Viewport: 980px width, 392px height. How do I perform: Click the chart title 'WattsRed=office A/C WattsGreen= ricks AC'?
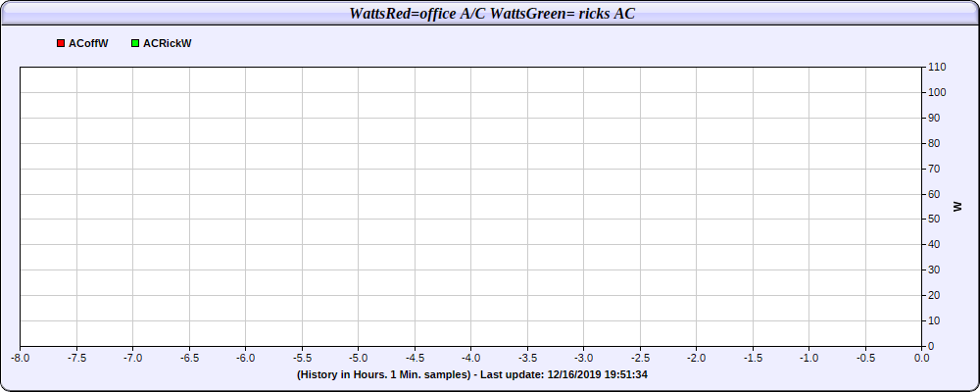[492, 13]
